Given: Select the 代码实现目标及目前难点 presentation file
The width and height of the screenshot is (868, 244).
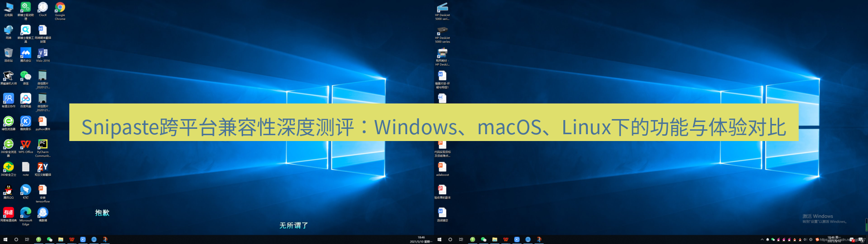Looking at the screenshot, I should [442, 150].
